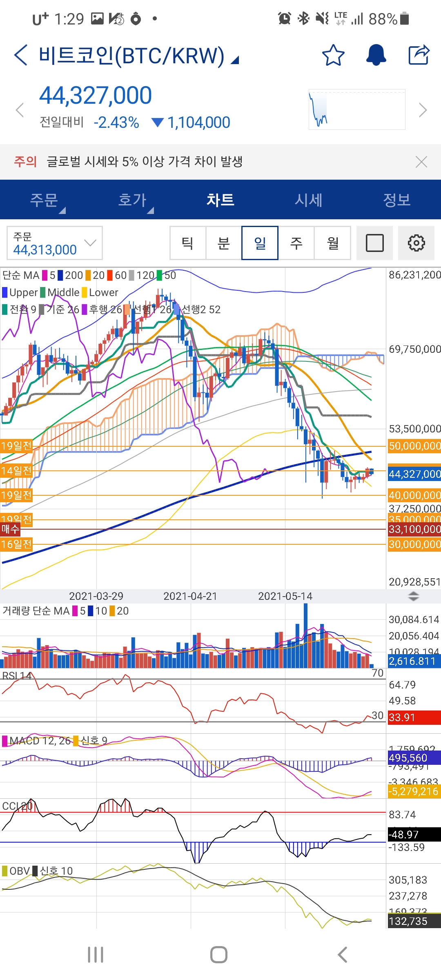Select the 분 chart interval

224,243
